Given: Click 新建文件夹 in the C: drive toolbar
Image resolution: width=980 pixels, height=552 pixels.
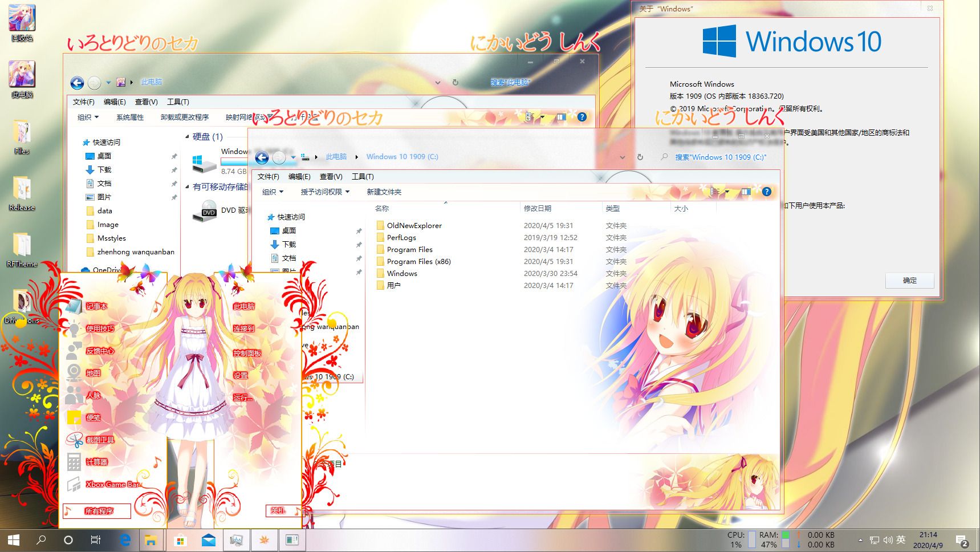Looking at the screenshot, I should click(x=384, y=192).
